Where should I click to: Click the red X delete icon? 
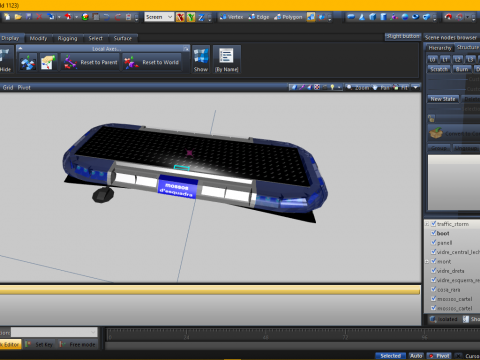(39, 17)
